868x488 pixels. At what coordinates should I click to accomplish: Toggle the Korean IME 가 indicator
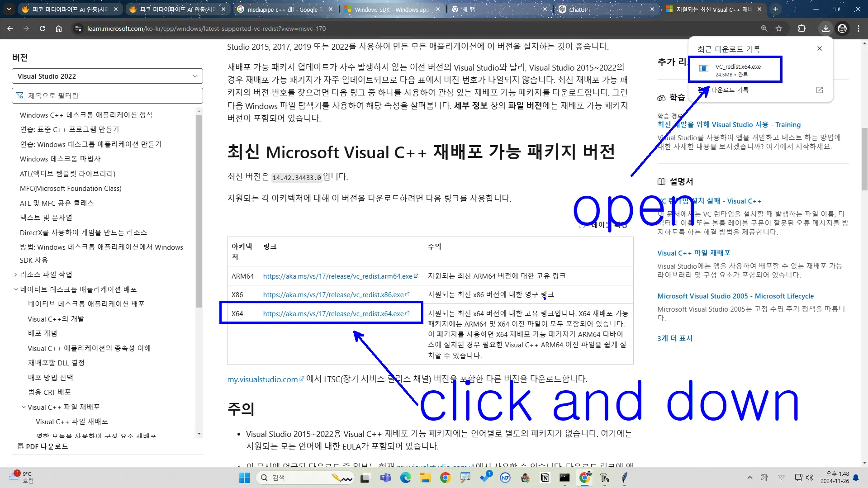[764, 478]
